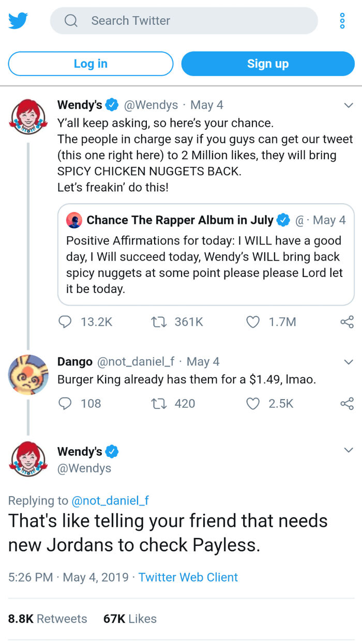Open the Twitter Web Client link
The image size is (362, 644).
[x=188, y=577]
